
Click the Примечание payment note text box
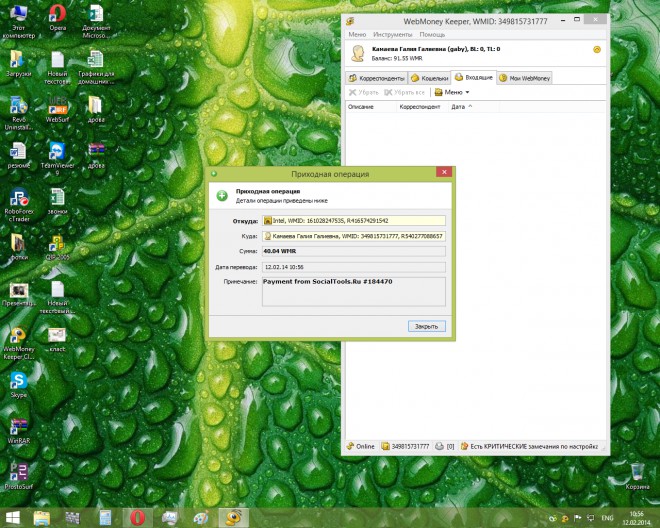pos(354,291)
